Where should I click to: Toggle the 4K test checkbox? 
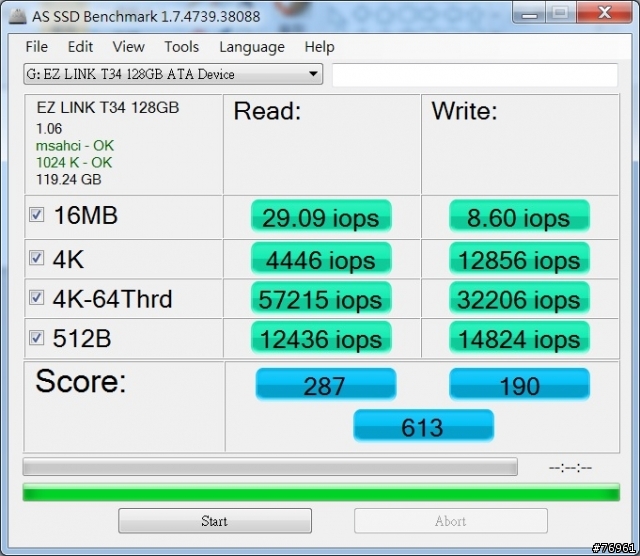click(36, 258)
